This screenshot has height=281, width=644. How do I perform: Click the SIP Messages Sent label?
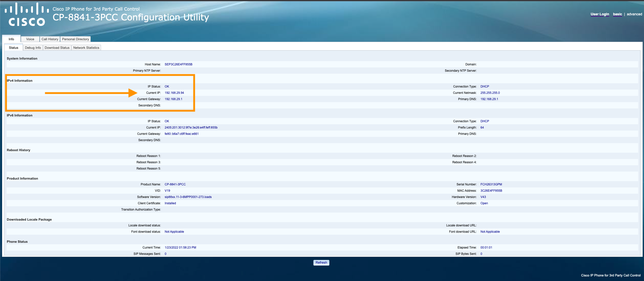147,254
